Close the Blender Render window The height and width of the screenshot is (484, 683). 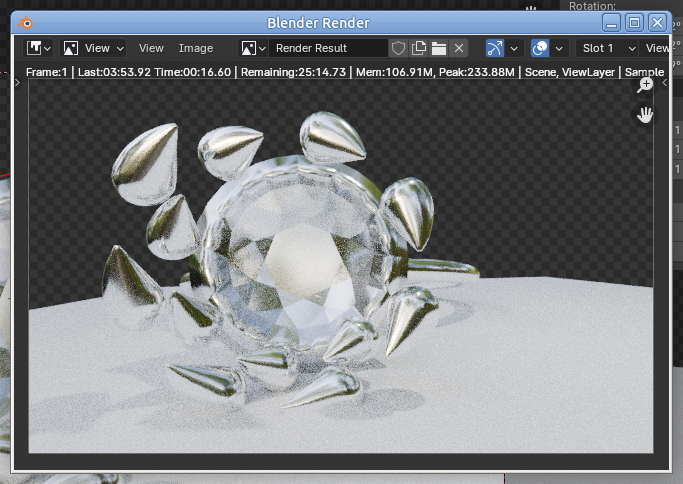657,23
